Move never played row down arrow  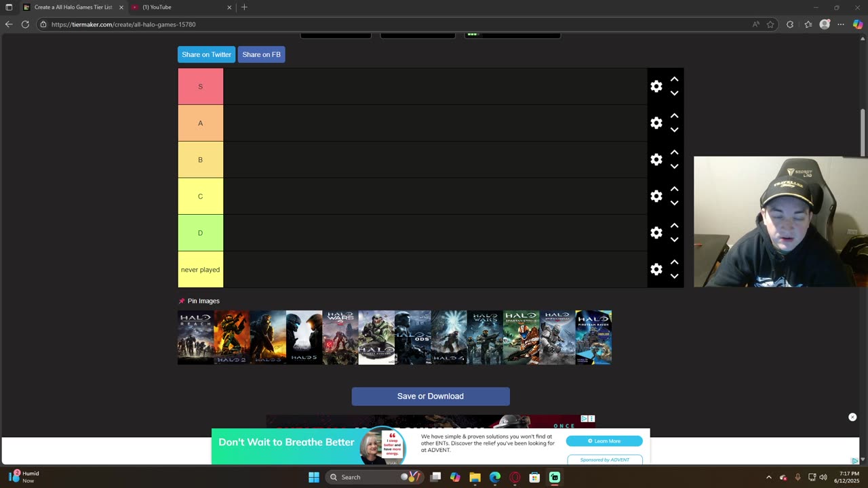[674, 277]
